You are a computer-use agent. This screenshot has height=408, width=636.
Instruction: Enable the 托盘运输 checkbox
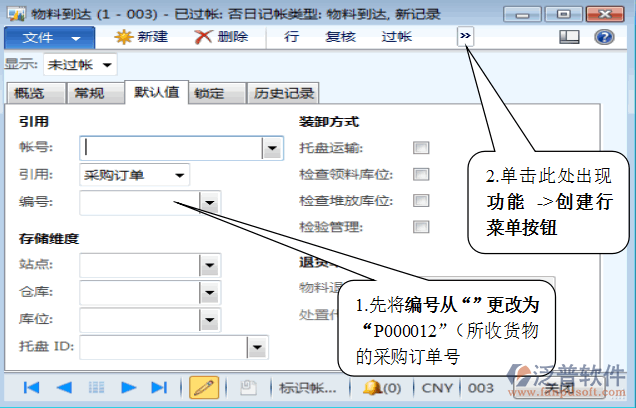click(421, 148)
